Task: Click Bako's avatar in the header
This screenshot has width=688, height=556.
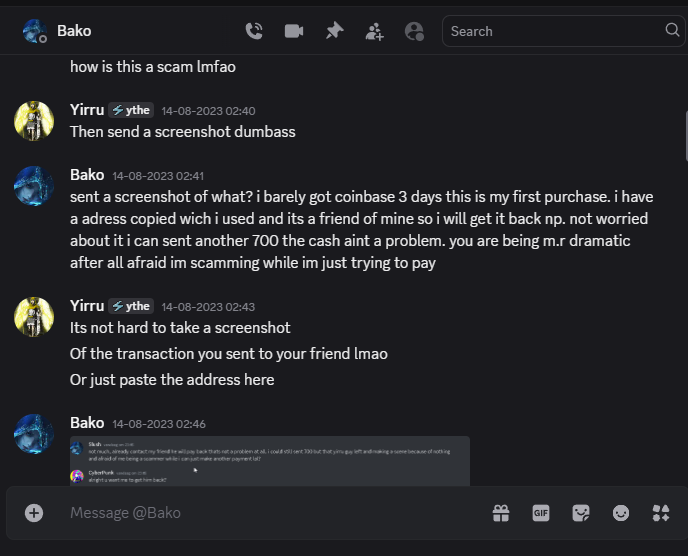Action: 35,31
